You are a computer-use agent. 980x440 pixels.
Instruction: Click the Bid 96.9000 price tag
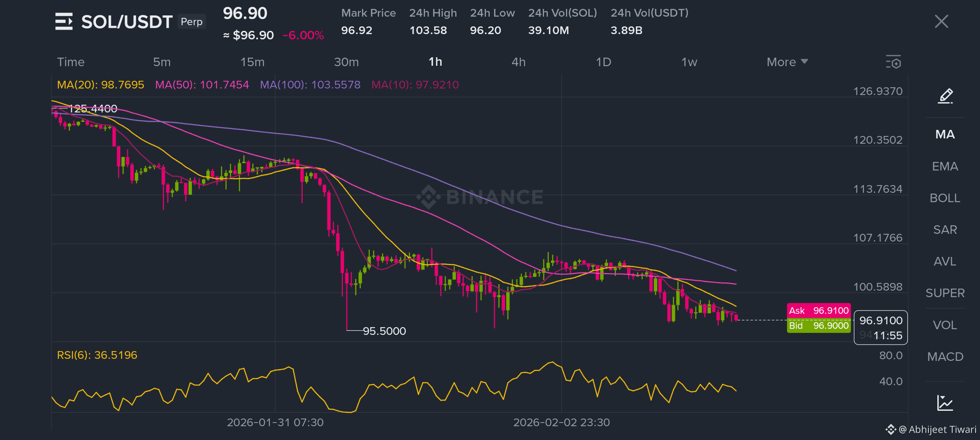(x=819, y=326)
